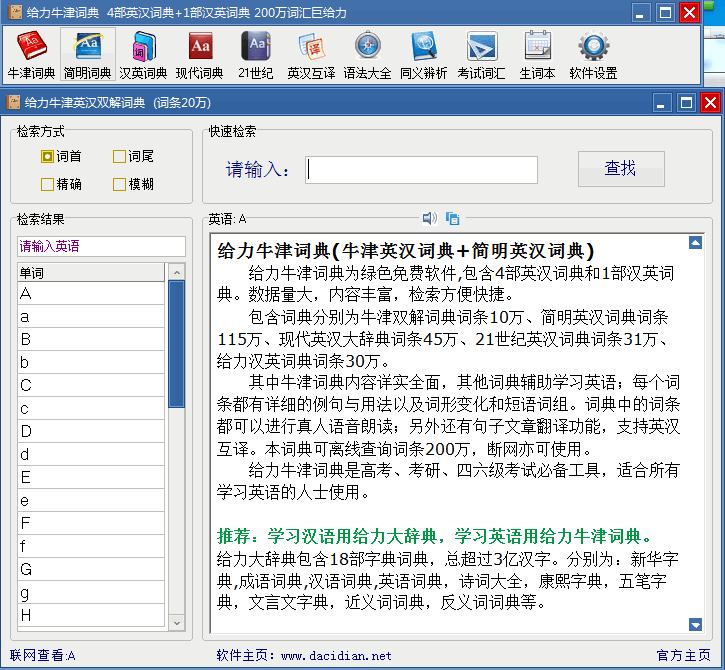Open the 同义辨析 synonym tool
725x670 pixels.
pos(424,55)
